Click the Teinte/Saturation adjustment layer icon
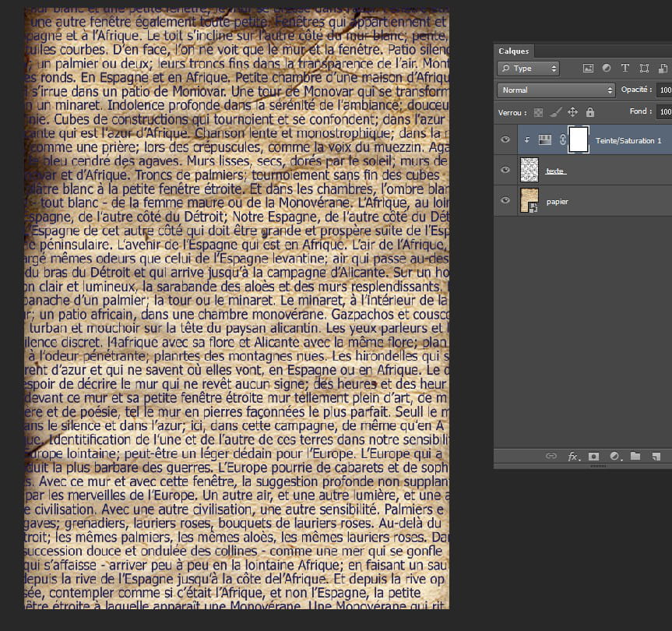Screen dimensions: 672x631 pyautogui.click(x=545, y=139)
